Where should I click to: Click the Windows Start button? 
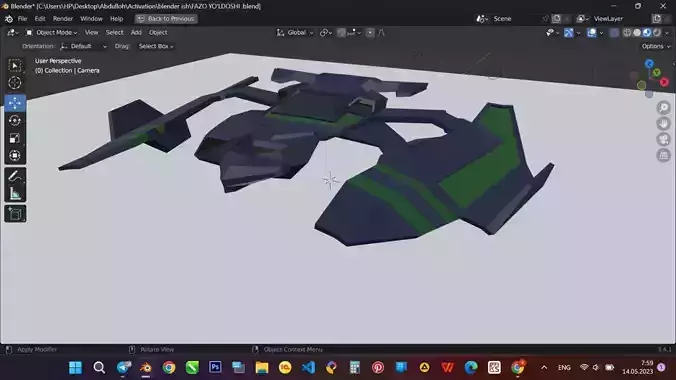click(75, 367)
